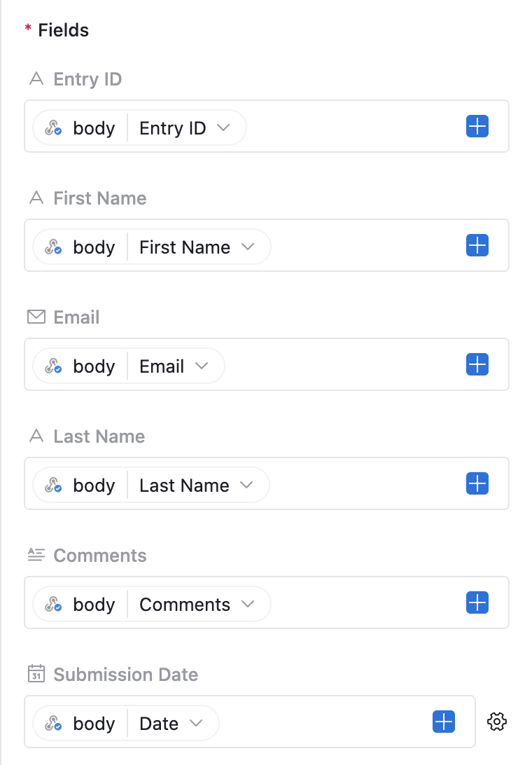532x765 pixels.
Task: Click the webhook icon in Date pill
Action: point(53,724)
